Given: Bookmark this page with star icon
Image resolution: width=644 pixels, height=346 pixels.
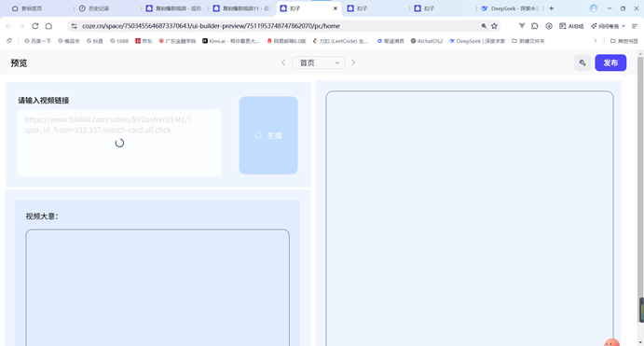Looking at the screenshot, I should (494, 26).
